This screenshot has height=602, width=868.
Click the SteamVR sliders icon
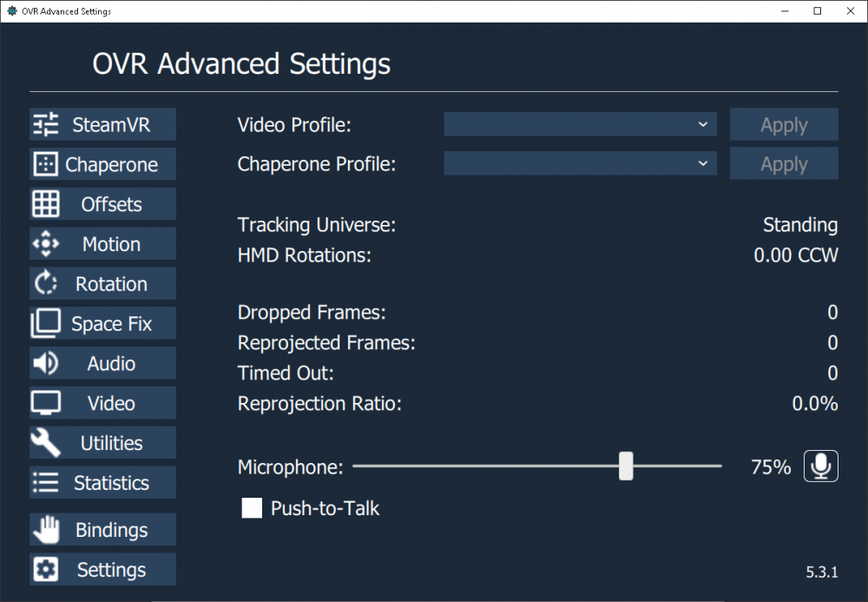46,124
